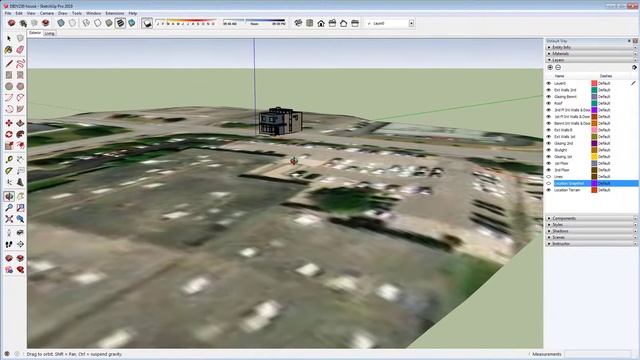
Task: Select the Move tool red arrows
Action: (9, 123)
